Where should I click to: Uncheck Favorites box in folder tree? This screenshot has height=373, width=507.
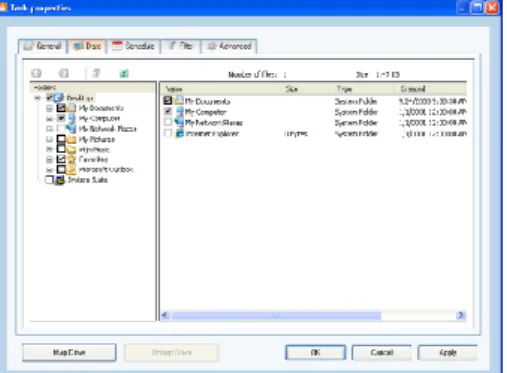pos(61,159)
